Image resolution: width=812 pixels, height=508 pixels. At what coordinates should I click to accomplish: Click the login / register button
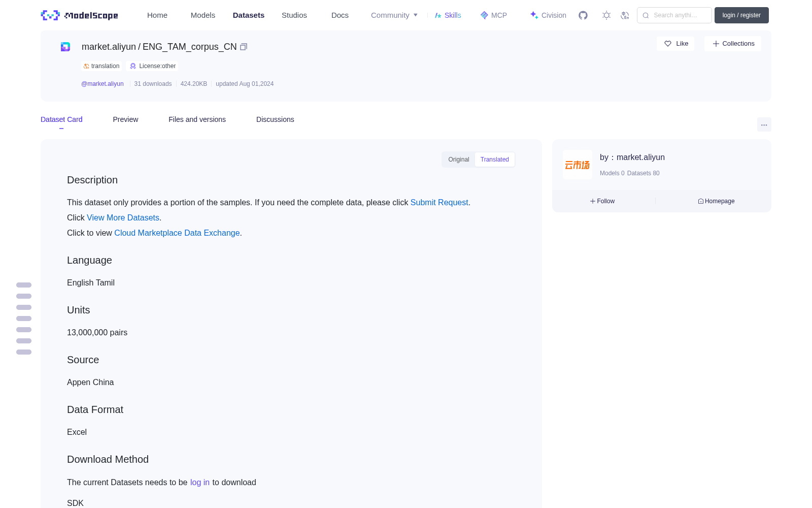tap(741, 15)
